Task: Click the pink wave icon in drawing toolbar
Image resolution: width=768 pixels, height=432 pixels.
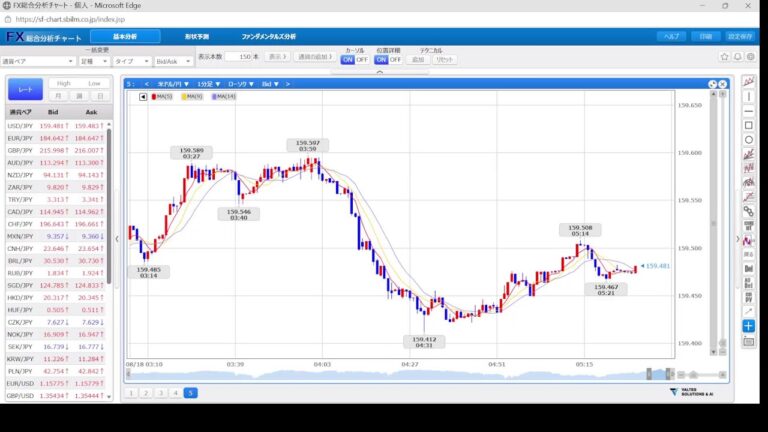Action: click(x=748, y=240)
